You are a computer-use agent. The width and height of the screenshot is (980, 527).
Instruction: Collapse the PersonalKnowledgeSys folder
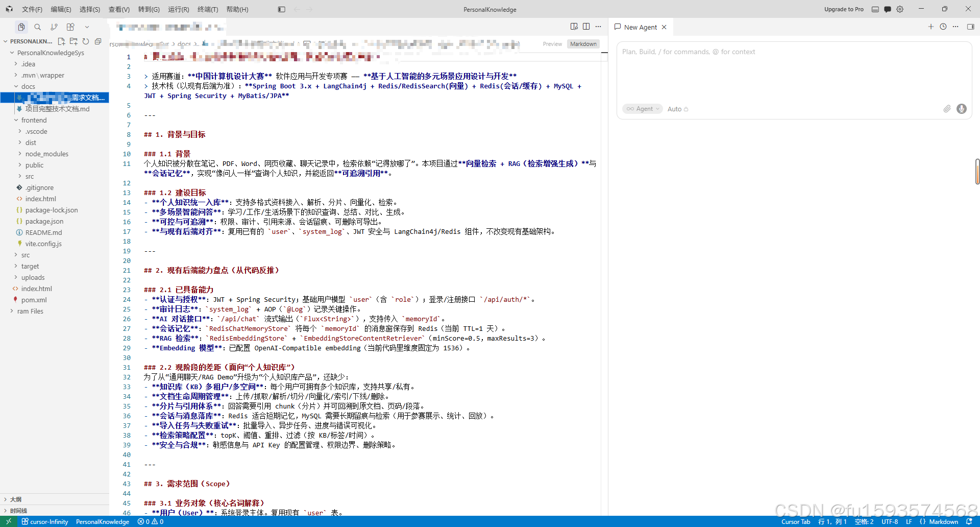click(55, 53)
